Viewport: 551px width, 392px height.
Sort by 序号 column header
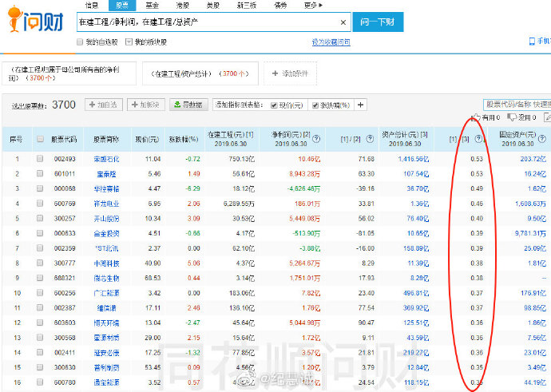[x=16, y=139]
